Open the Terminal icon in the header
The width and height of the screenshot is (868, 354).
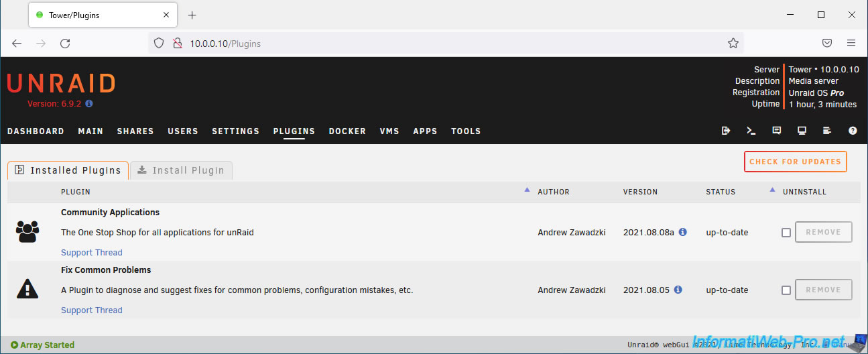coord(751,131)
